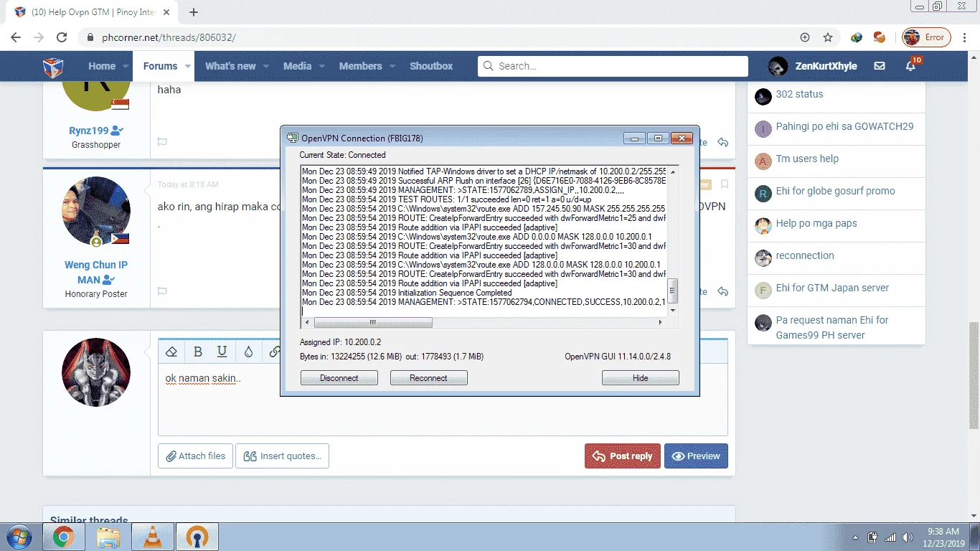
Task: Click the insert link chain icon
Action: [x=274, y=352]
